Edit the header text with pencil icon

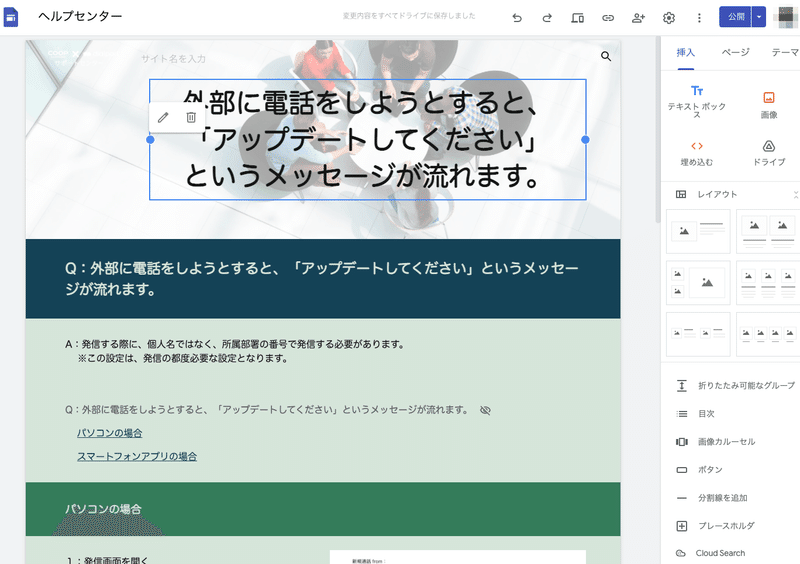pos(163,117)
